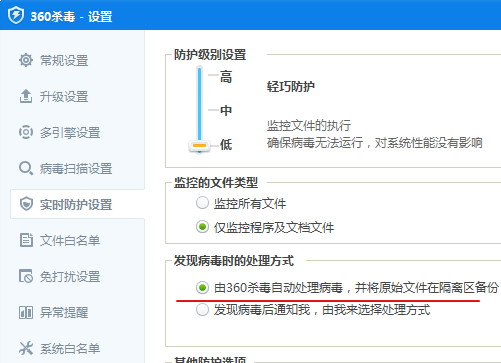
Task: Click the 360杀毒 shield logo in title bar
Action: (16, 16)
